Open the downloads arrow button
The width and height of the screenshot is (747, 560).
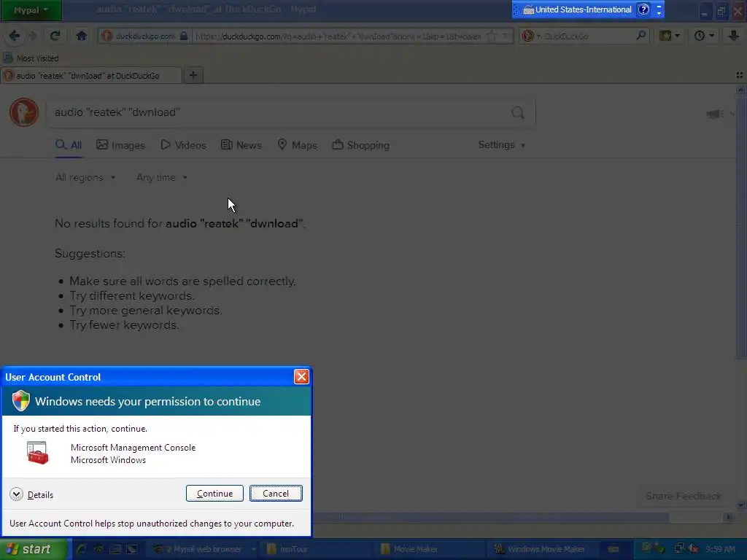pyautogui.click(x=733, y=36)
